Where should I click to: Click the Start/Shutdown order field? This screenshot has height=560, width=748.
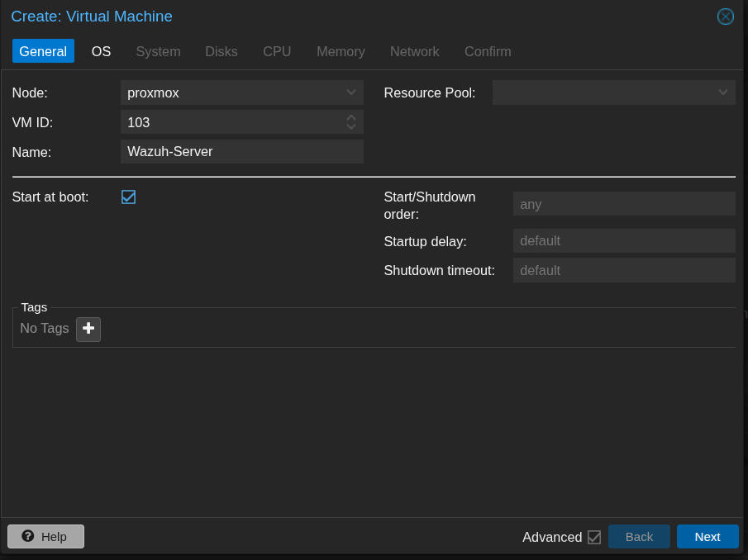point(623,204)
